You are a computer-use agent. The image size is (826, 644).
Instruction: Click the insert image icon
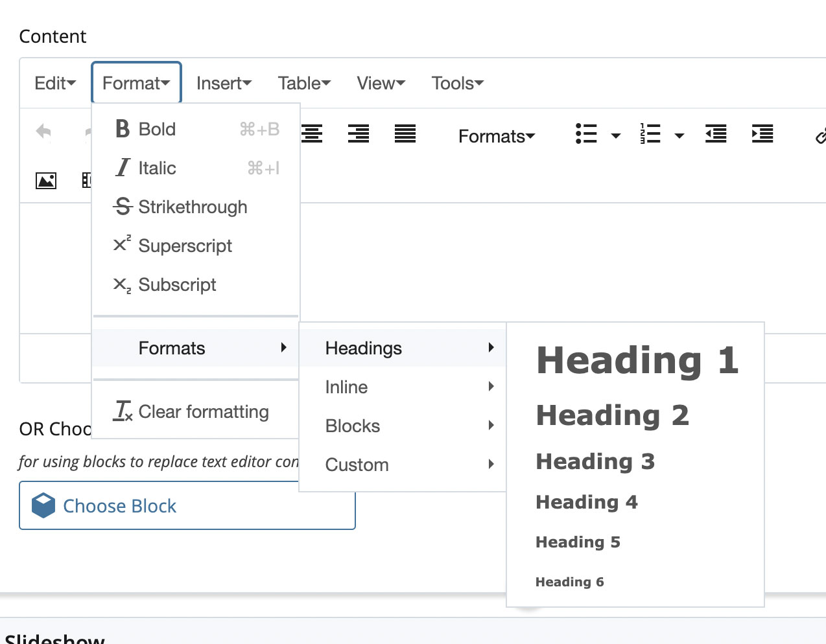(x=46, y=180)
